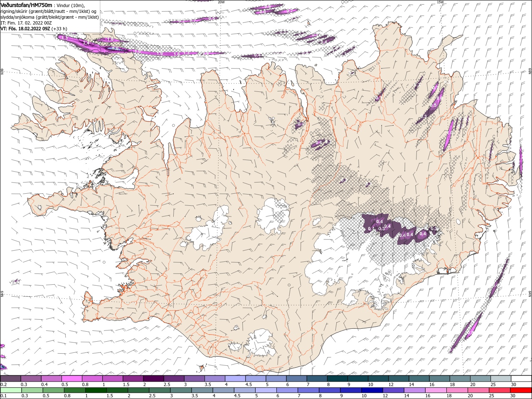Pick lower legend green swatch at 0.5

53,390
